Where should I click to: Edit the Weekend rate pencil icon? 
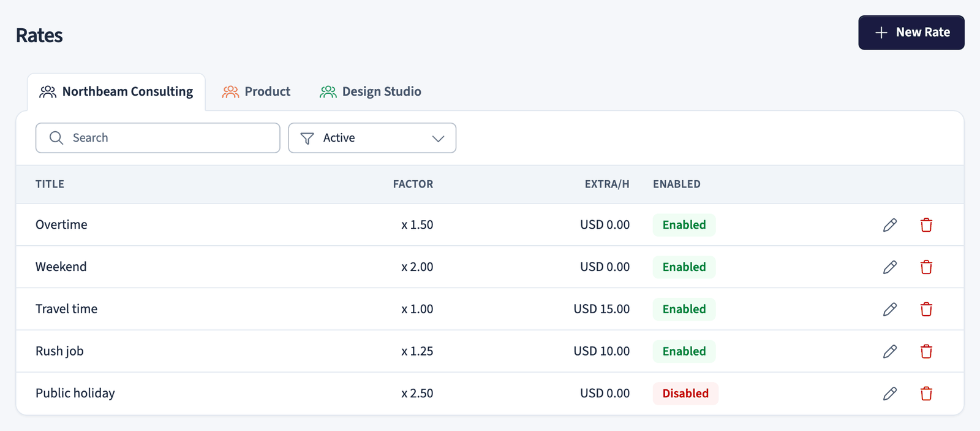890,267
